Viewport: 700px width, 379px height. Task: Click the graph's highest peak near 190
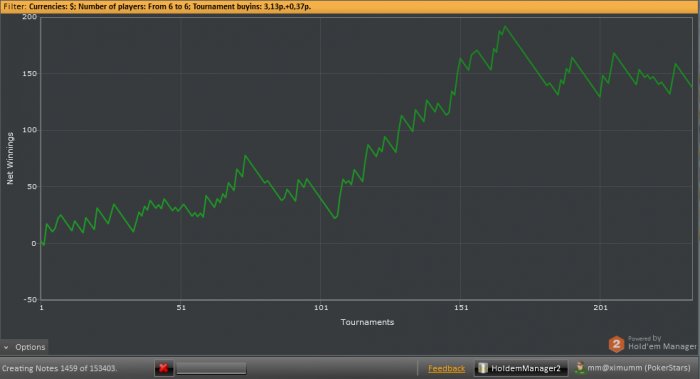click(505, 27)
